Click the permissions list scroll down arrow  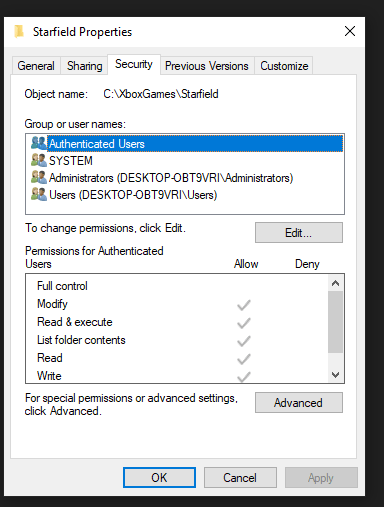335,375
